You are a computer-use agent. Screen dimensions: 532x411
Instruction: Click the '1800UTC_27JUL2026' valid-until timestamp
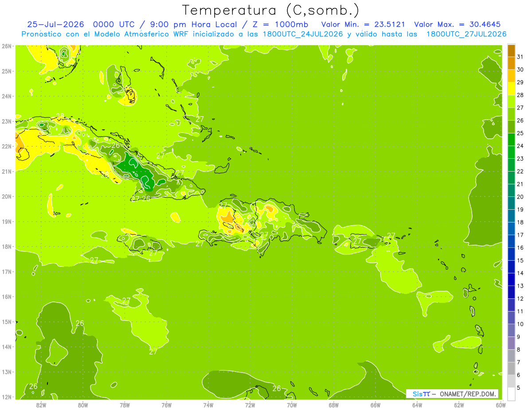point(466,34)
